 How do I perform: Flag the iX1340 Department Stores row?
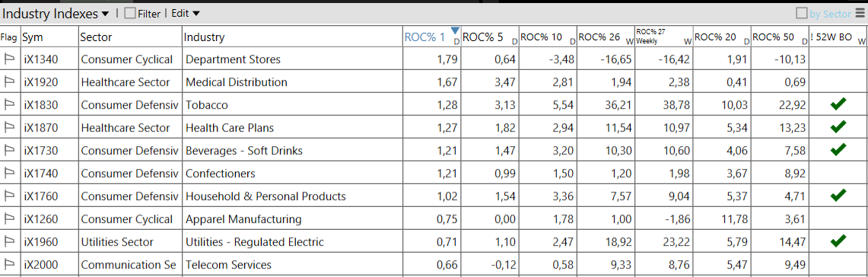[9, 59]
